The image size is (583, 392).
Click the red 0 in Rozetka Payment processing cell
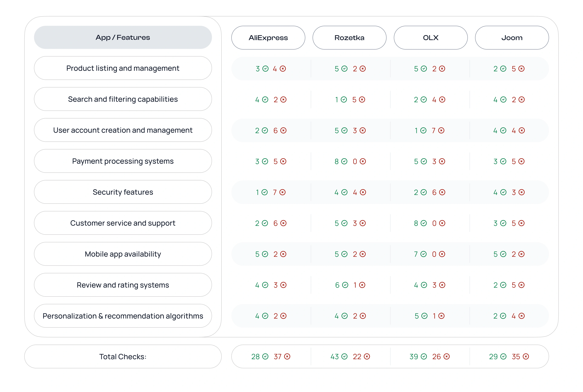tap(355, 162)
